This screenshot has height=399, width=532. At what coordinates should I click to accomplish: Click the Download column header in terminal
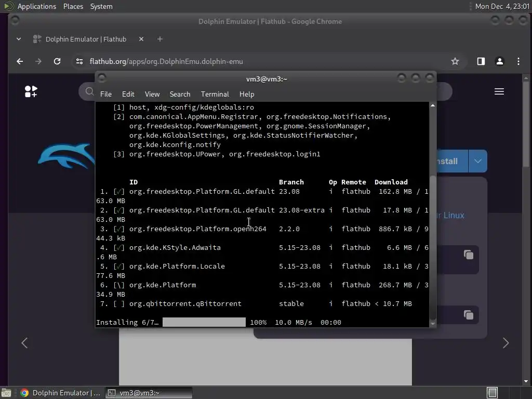click(x=391, y=182)
